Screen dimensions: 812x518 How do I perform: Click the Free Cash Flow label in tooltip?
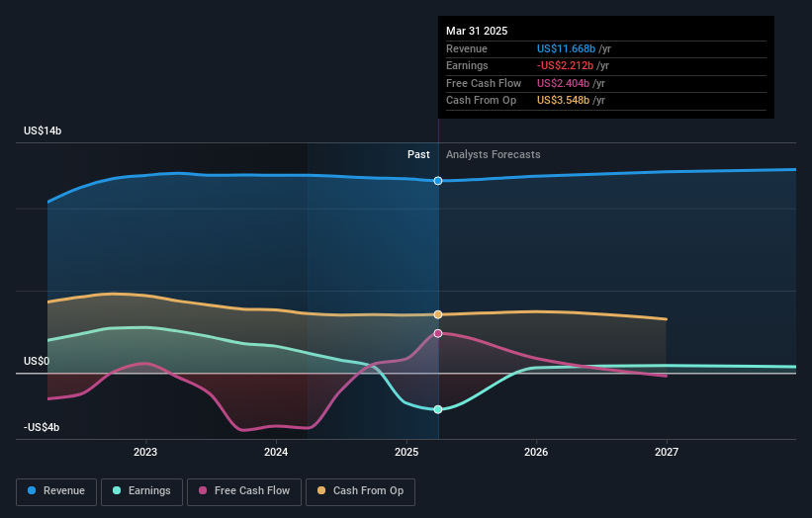click(484, 83)
